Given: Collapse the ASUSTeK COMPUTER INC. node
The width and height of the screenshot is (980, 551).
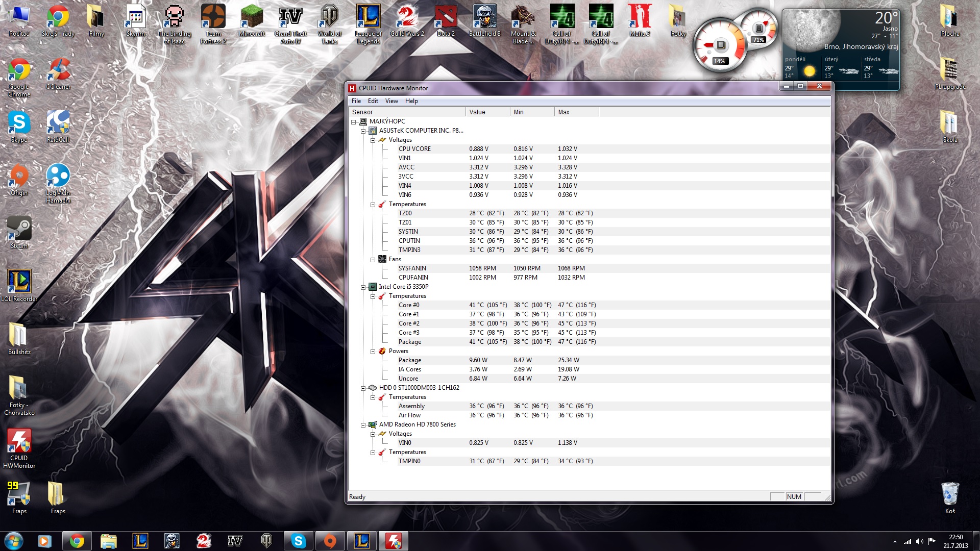Looking at the screenshot, I should point(363,131).
